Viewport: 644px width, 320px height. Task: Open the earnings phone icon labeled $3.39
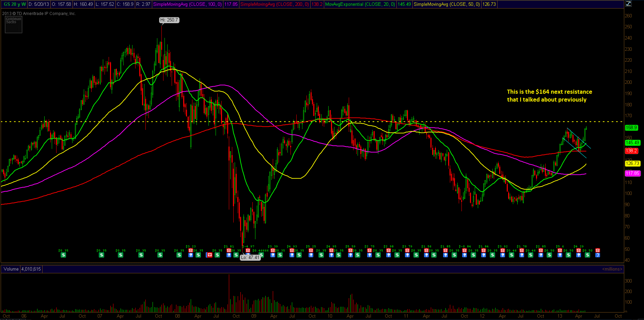(272, 250)
